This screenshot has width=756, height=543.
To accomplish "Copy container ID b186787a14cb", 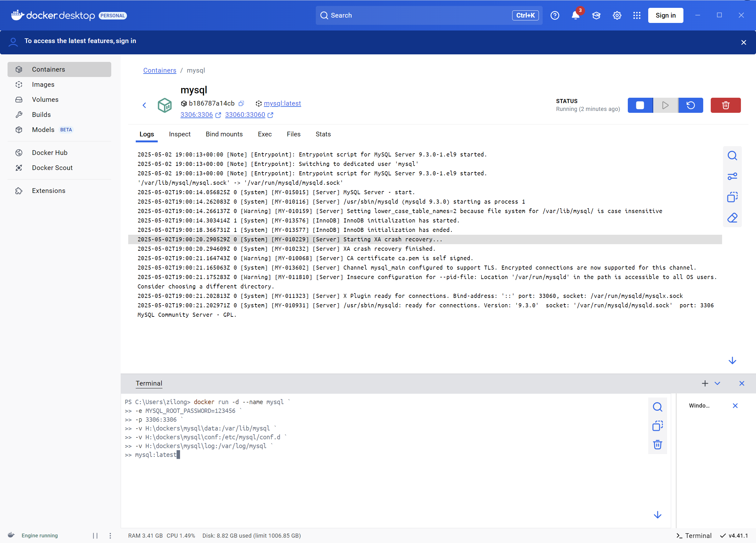I will 241,103.
